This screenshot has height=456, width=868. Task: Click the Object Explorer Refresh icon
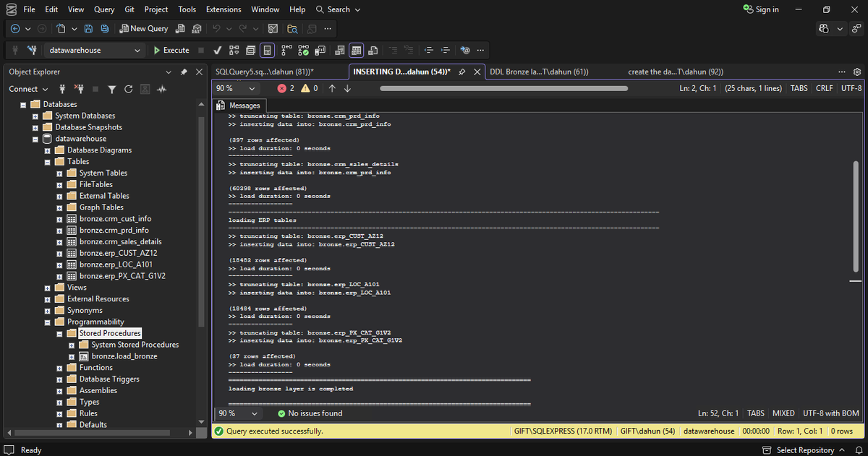click(128, 89)
